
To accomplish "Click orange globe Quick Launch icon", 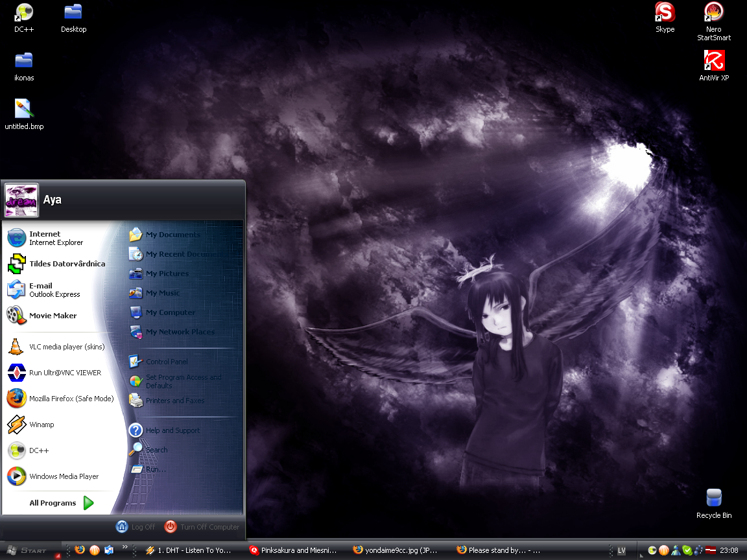I will pyautogui.click(x=95, y=550).
